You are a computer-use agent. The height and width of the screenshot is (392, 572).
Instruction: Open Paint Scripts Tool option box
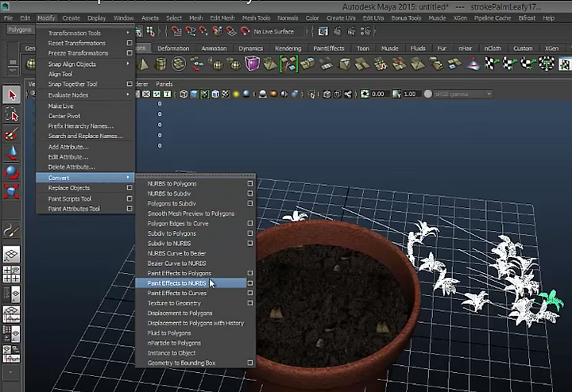coord(129,198)
